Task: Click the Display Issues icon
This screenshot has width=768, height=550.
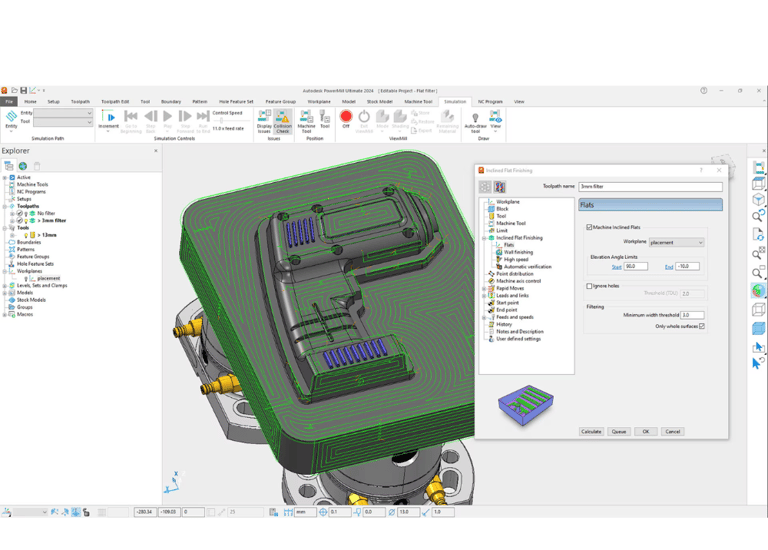Action: tap(264, 121)
